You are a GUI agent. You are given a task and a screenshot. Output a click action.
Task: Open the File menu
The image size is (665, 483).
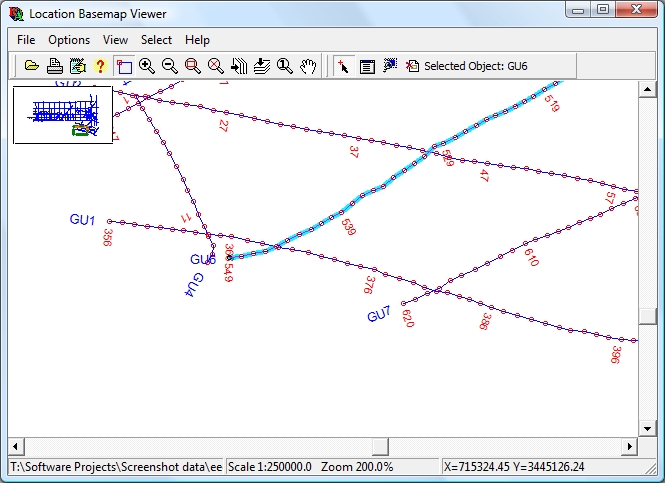pos(26,40)
